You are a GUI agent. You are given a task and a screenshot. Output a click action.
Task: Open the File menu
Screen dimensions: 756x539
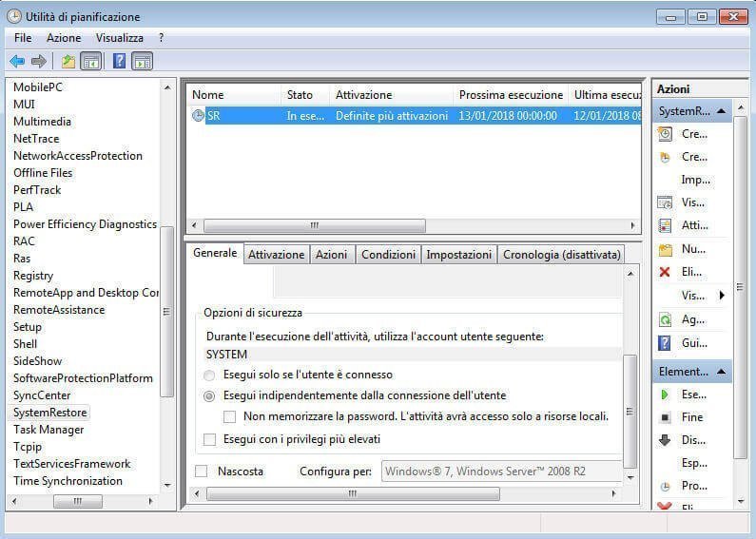pyautogui.click(x=23, y=38)
